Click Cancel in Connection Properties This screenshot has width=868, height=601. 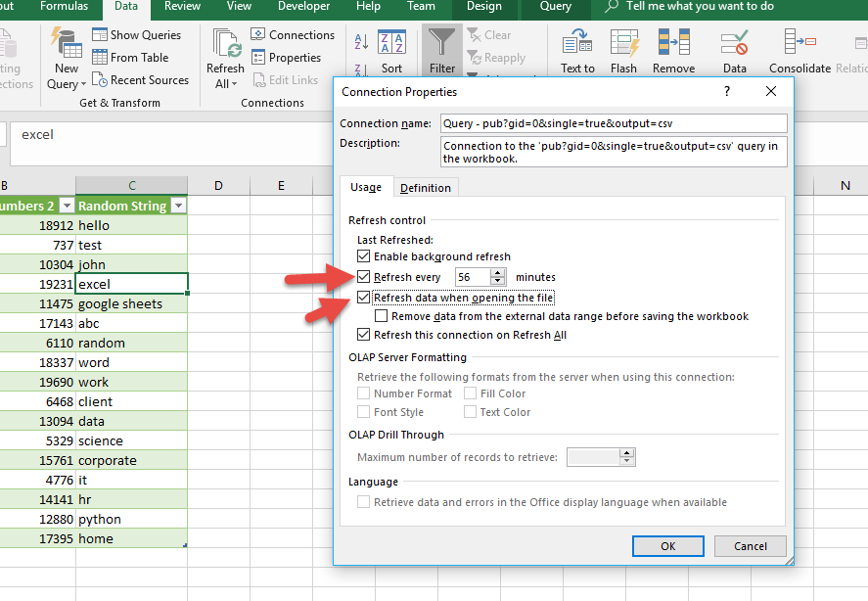(x=751, y=546)
